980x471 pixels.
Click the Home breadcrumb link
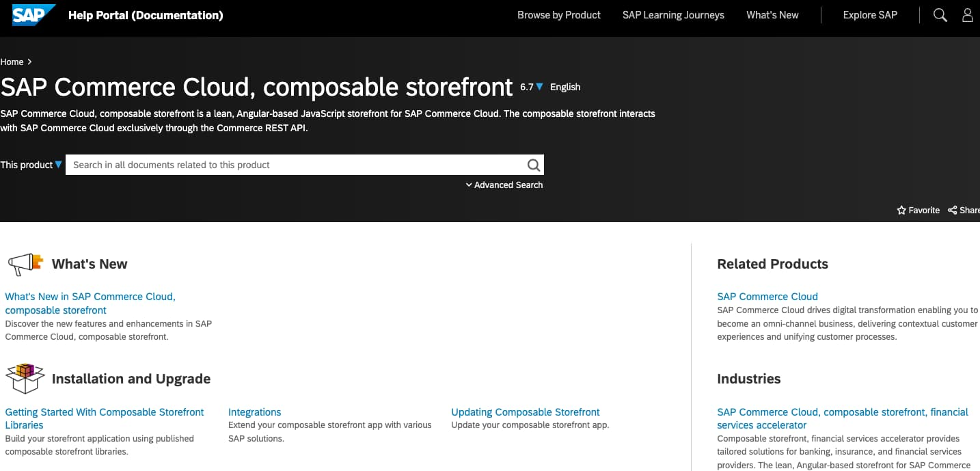click(12, 62)
